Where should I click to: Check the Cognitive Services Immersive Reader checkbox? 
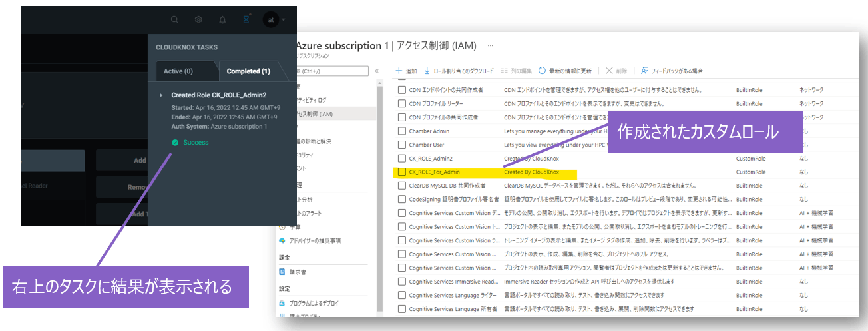click(x=401, y=281)
